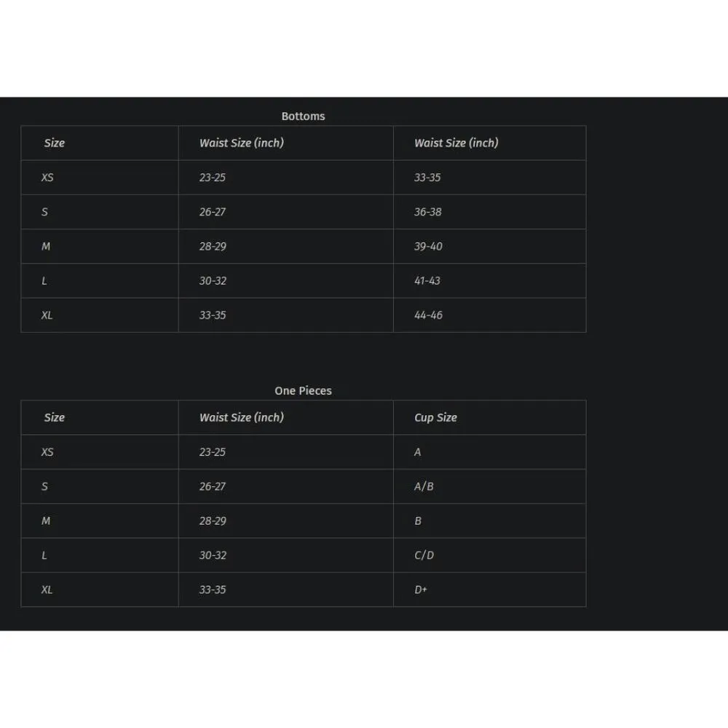This screenshot has height=728, width=728.
Task: Select the L size cell in Bottoms table
Action: [x=44, y=281]
